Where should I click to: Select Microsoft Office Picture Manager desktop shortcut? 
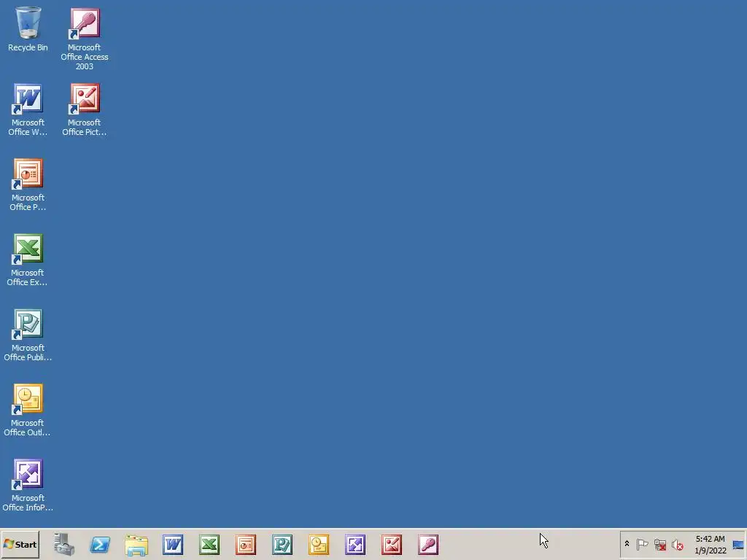[85, 110]
